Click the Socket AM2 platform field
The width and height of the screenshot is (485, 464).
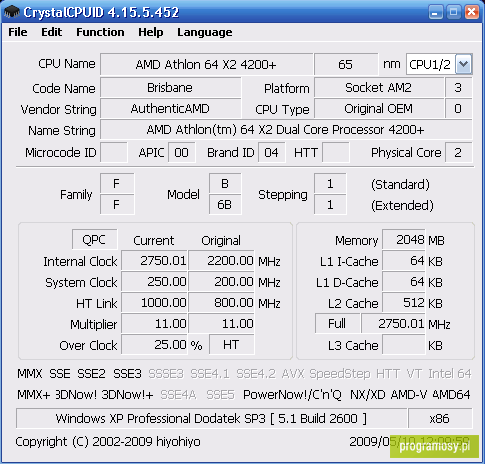tap(379, 88)
